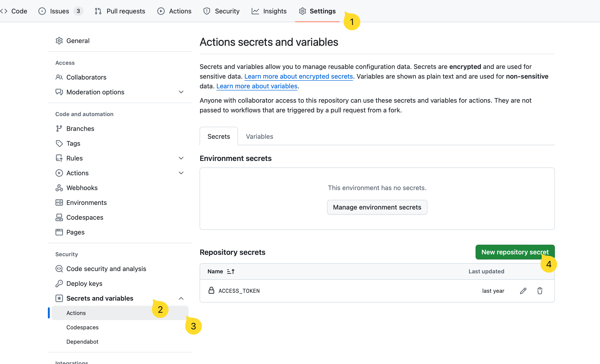Expand the sidebar Actions section chevron
The height and width of the screenshot is (364, 600).
coord(181,173)
